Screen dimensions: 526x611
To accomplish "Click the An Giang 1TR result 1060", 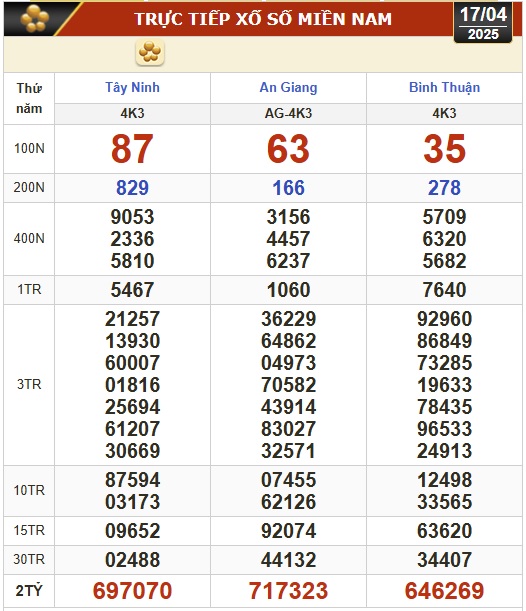I will click(x=288, y=290).
